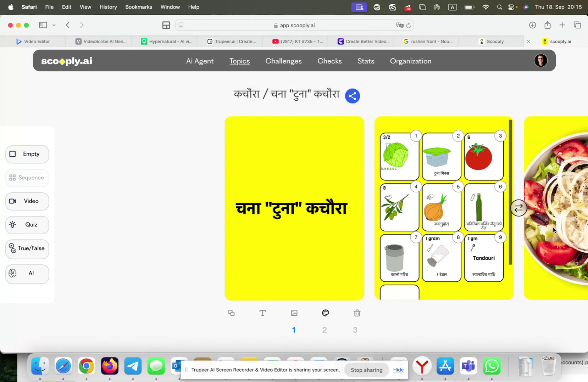
Task: Open the translate menu in the address bar
Action: coord(399,25)
